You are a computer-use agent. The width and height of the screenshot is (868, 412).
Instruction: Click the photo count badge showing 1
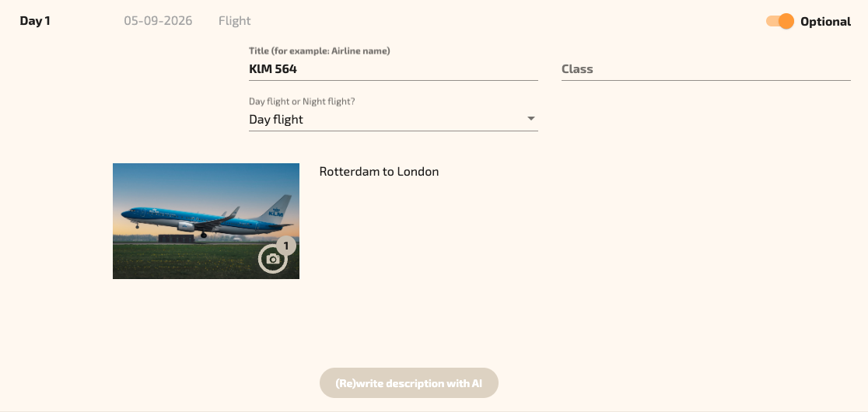[285, 246]
